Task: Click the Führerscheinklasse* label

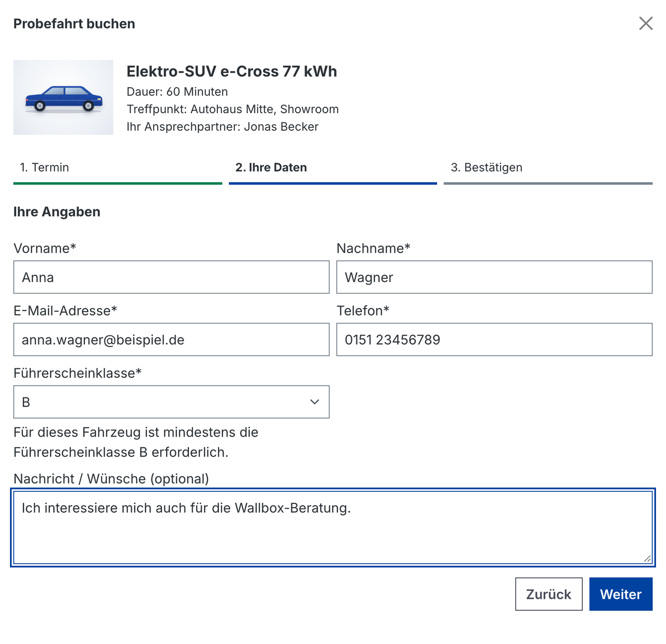Action: 78,373
